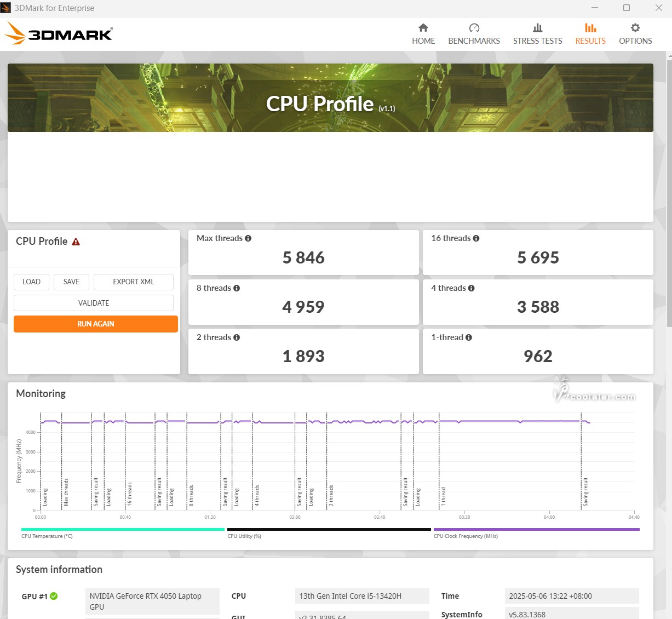Click the 16 threads score 5 695
The image size is (672, 619).
[x=538, y=257]
